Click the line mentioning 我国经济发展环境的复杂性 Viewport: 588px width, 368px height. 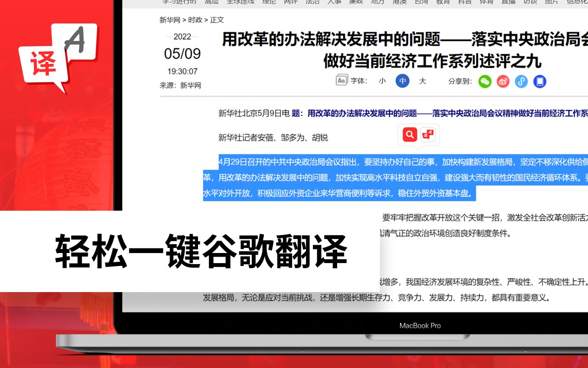[x=484, y=282]
